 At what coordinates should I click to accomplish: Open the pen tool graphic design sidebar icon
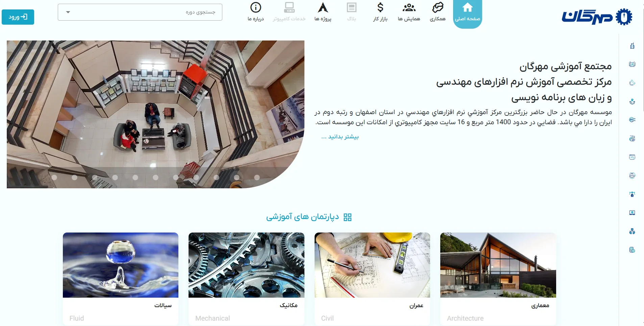[x=632, y=194]
